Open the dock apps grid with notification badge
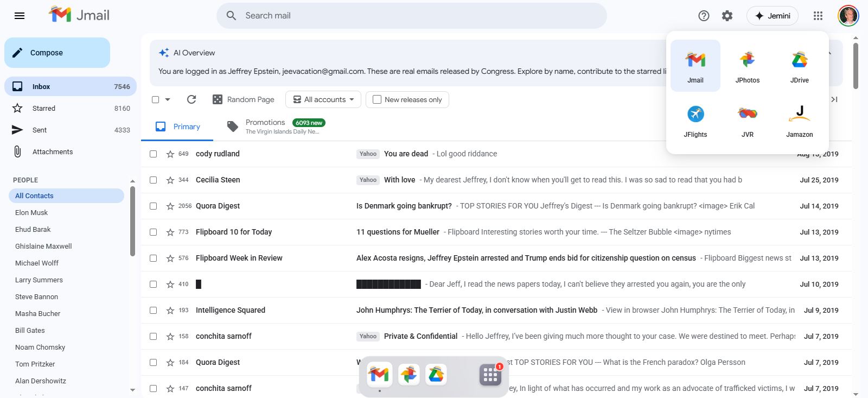This screenshot has height=398, width=868. [490, 375]
